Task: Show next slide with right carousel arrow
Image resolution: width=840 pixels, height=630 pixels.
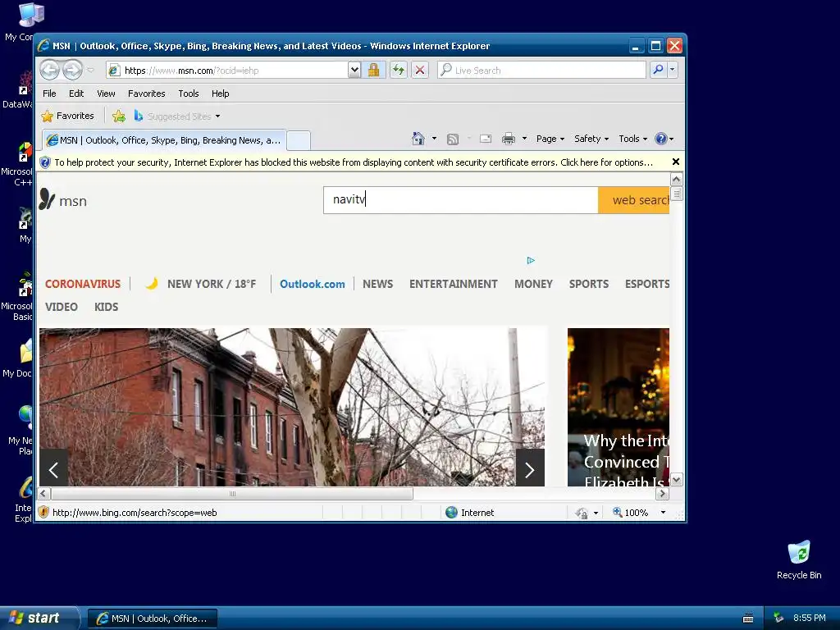Action: [530, 468]
